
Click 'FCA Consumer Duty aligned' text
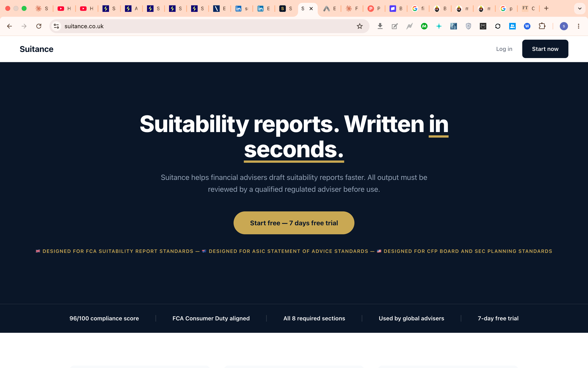[211, 318]
